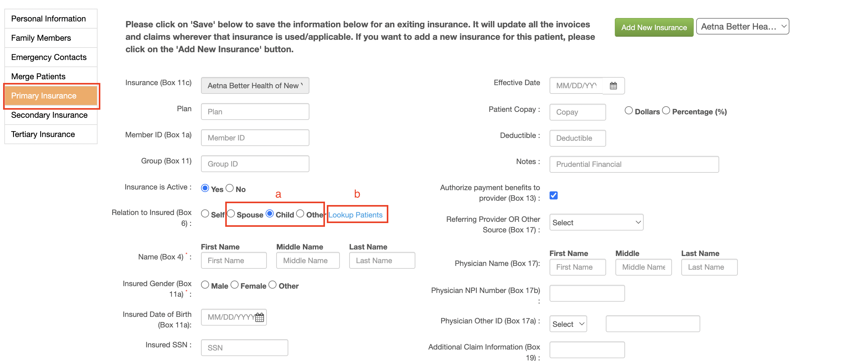Follow the Lookup Patients link

[x=355, y=215]
